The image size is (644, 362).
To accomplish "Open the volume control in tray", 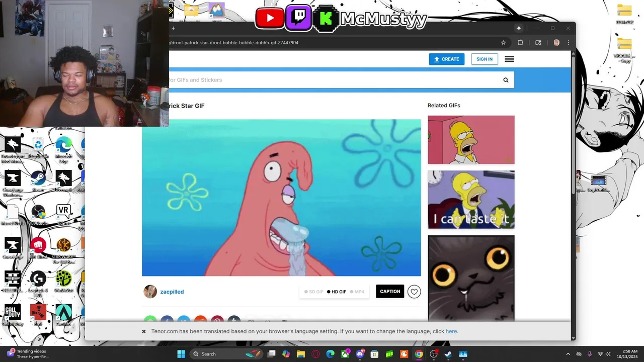I will tap(608, 354).
